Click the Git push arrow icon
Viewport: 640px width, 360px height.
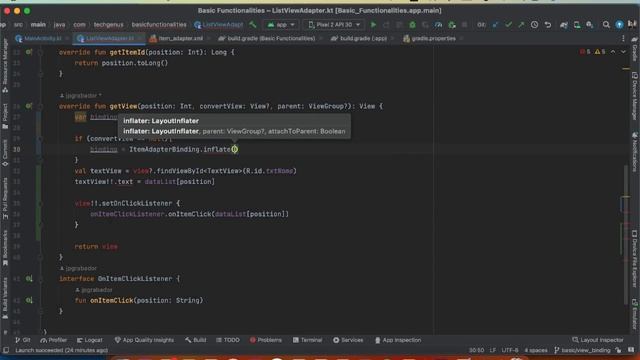[521, 25]
